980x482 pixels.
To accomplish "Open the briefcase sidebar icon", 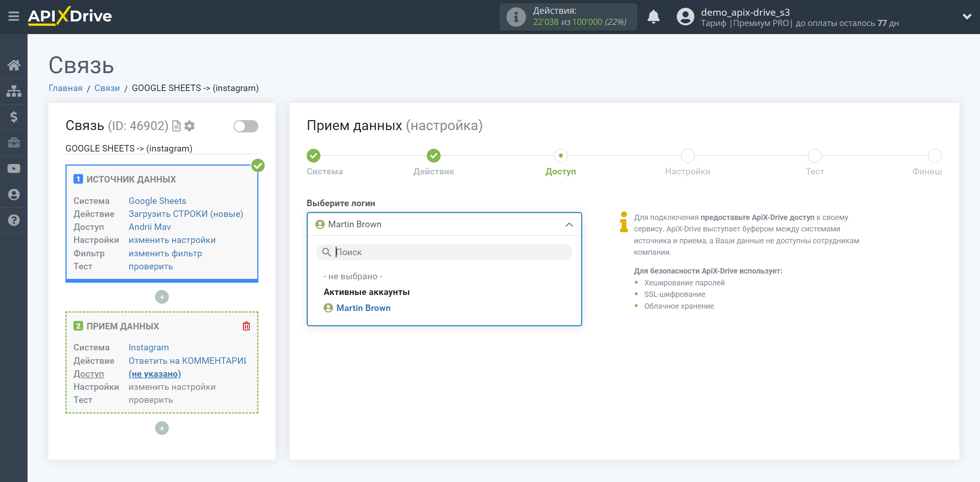I will (14, 143).
